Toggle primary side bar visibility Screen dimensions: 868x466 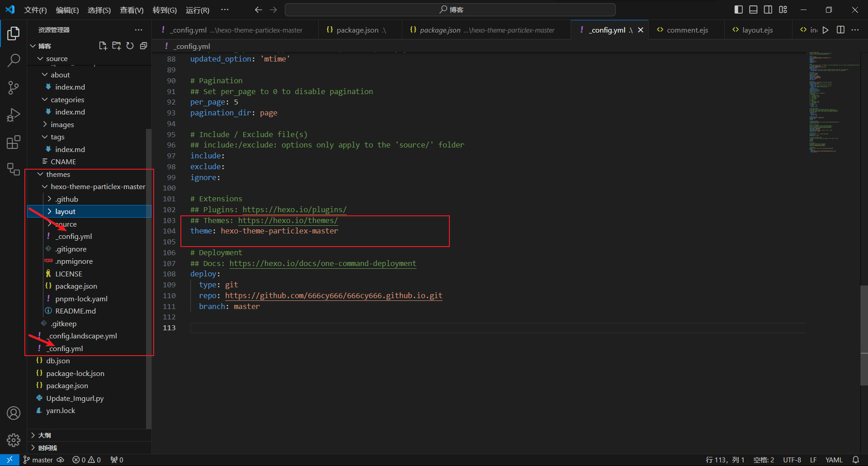(x=739, y=10)
